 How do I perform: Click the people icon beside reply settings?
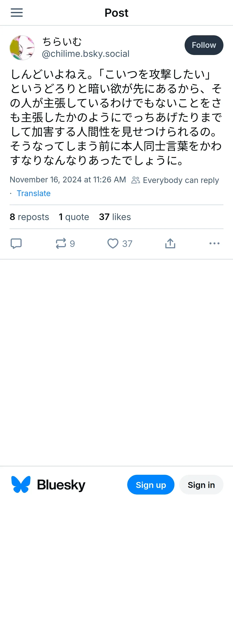pyautogui.click(x=136, y=180)
